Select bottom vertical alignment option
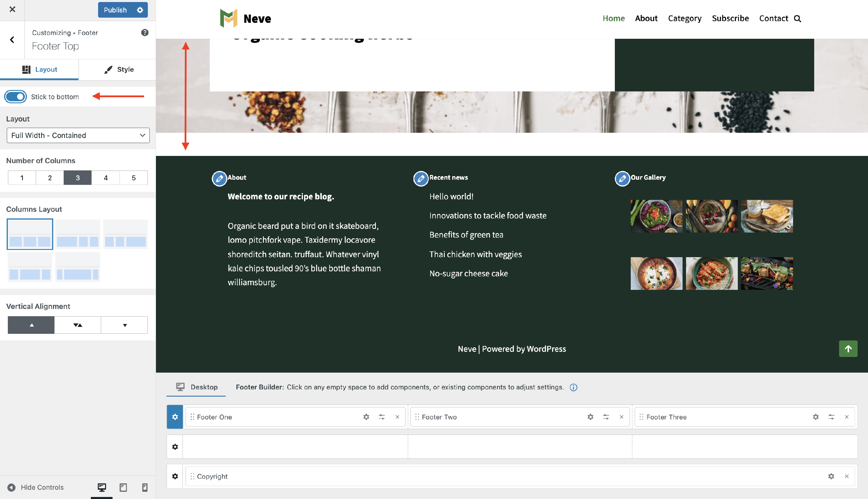The image size is (868, 499). [x=124, y=325]
